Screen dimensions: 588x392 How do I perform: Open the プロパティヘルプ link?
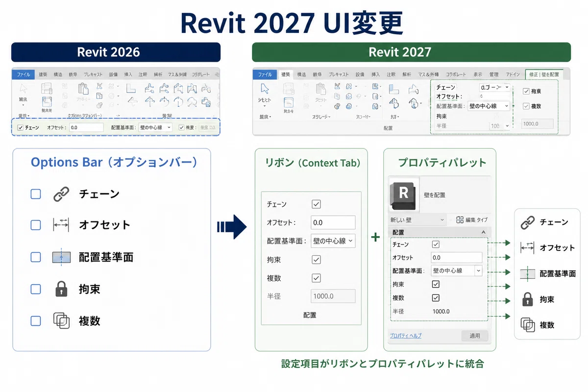tap(406, 336)
